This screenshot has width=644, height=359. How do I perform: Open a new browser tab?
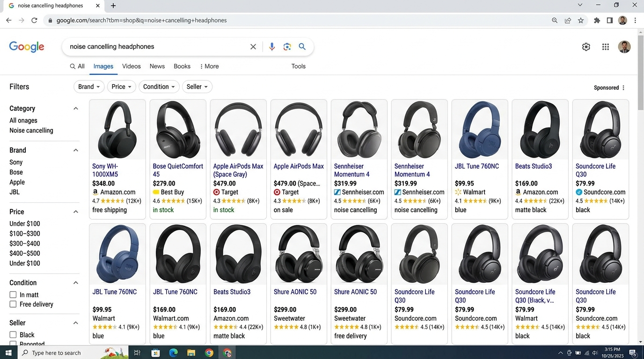coord(113,6)
